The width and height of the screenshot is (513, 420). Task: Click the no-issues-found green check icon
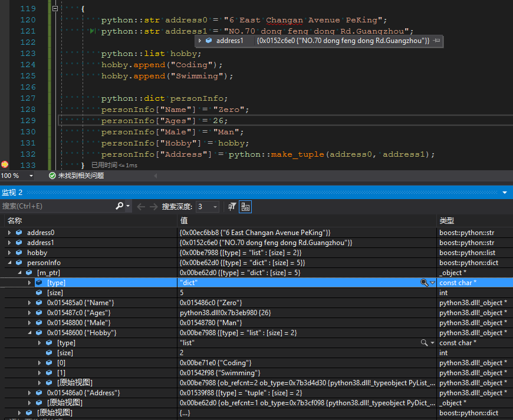click(52, 176)
